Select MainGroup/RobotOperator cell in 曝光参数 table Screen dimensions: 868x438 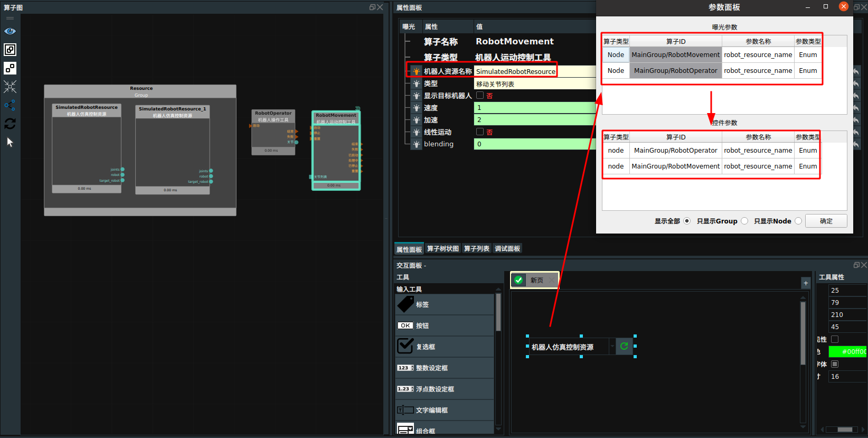click(676, 70)
